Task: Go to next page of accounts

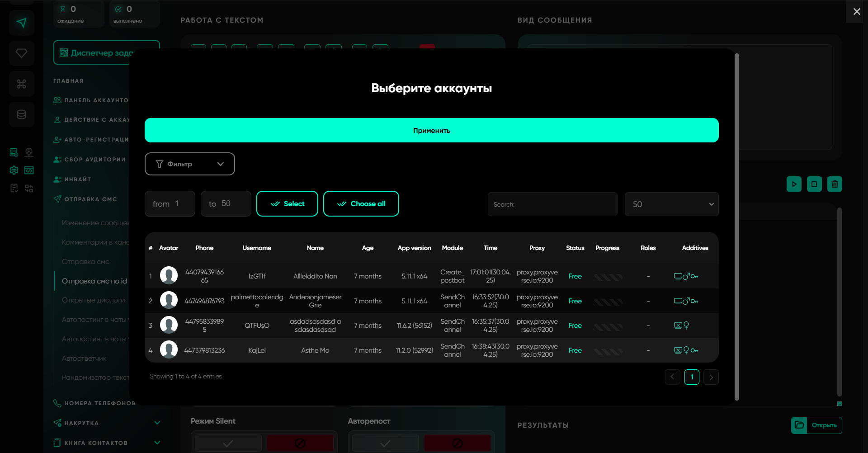Action: (x=711, y=377)
